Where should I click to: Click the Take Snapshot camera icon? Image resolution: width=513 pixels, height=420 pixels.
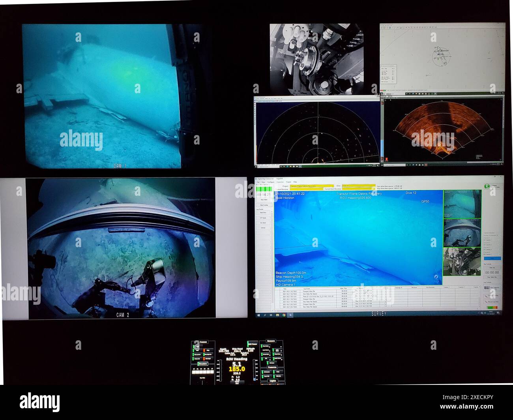(x=487, y=288)
